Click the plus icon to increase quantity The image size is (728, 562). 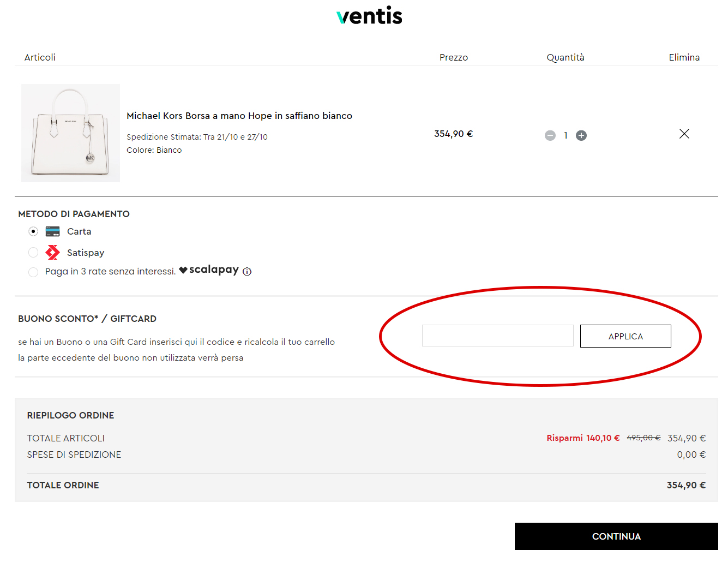coord(581,135)
